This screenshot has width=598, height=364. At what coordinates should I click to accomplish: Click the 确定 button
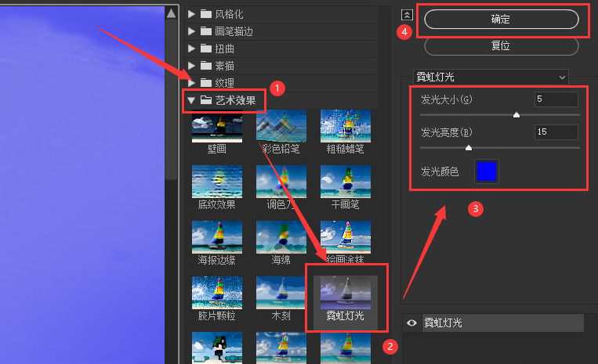501,19
